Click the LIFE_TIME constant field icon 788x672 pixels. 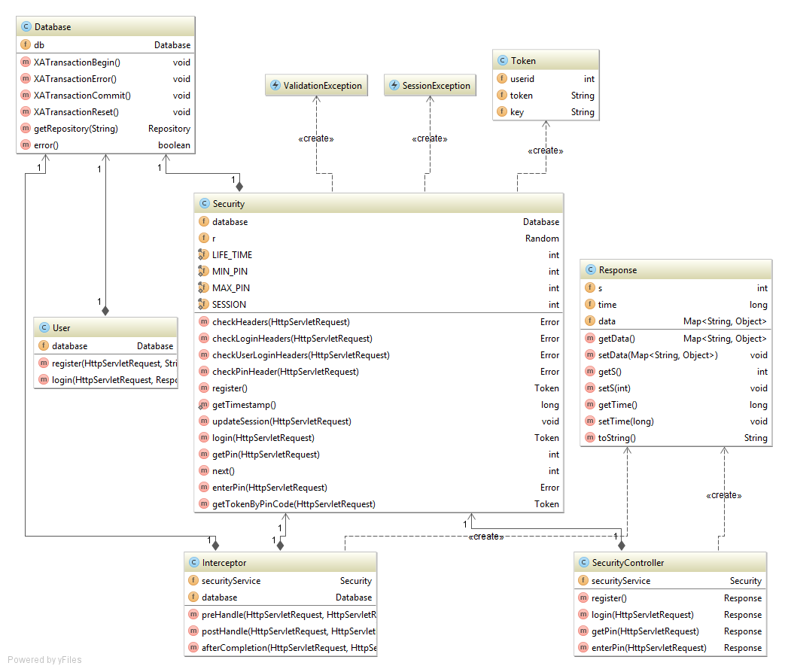pyautogui.click(x=203, y=255)
